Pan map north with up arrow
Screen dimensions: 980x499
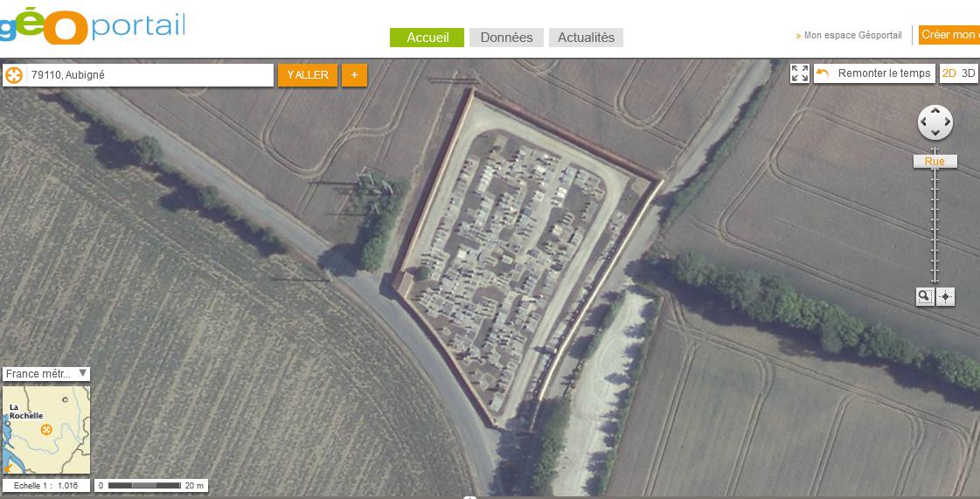tap(935, 111)
